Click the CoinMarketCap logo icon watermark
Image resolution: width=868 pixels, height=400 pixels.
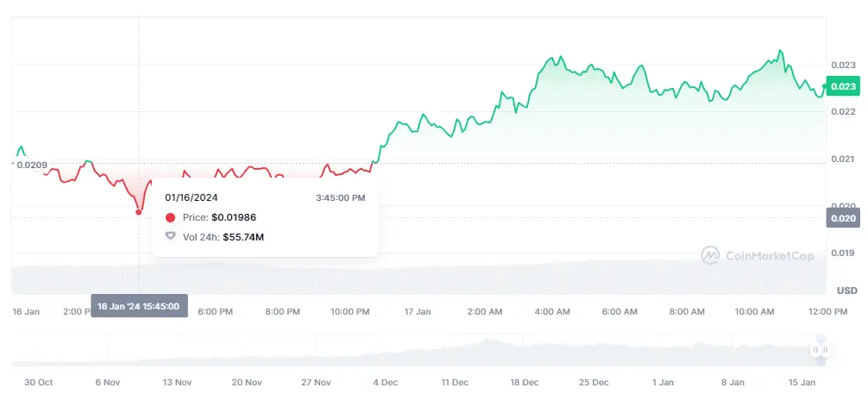[710, 255]
